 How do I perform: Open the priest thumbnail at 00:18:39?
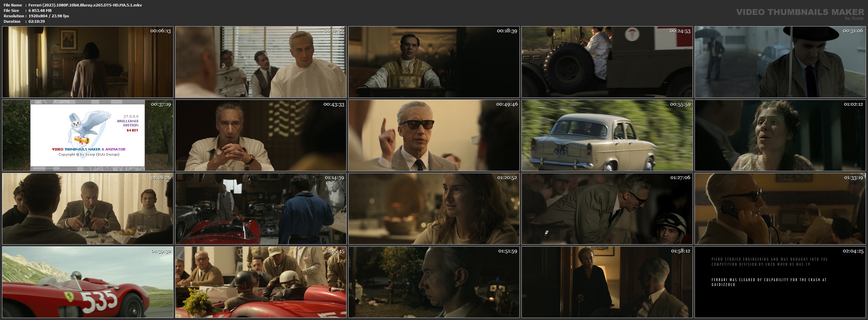point(434,62)
